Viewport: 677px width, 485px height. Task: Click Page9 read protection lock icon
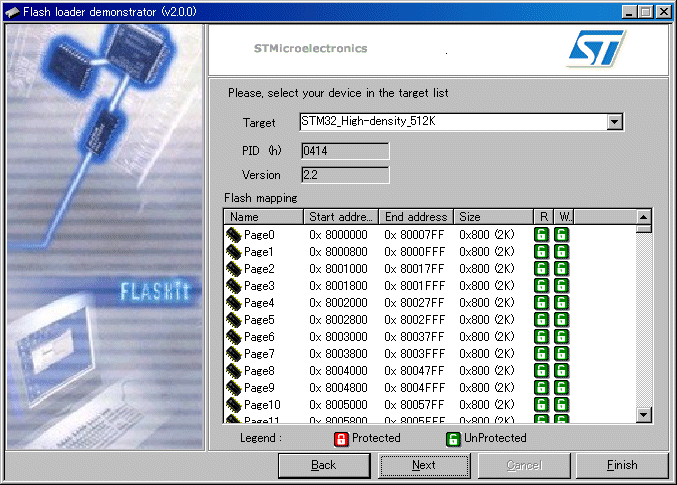(541, 387)
